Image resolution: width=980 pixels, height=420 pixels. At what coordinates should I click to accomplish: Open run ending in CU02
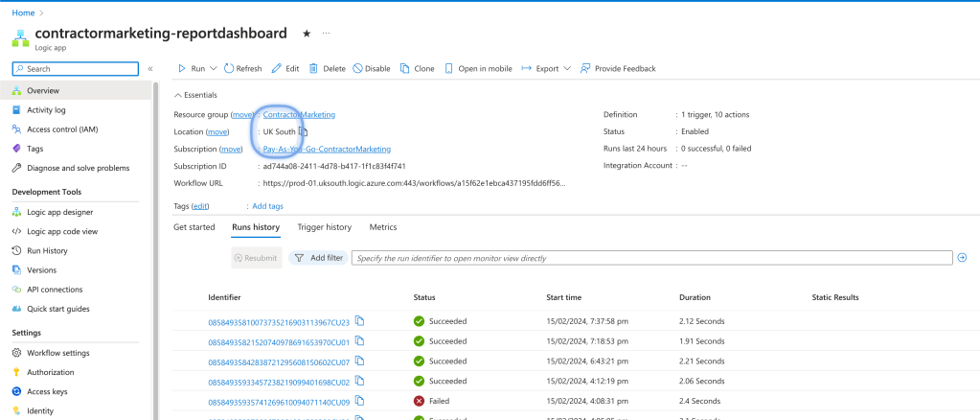click(x=279, y=383)
